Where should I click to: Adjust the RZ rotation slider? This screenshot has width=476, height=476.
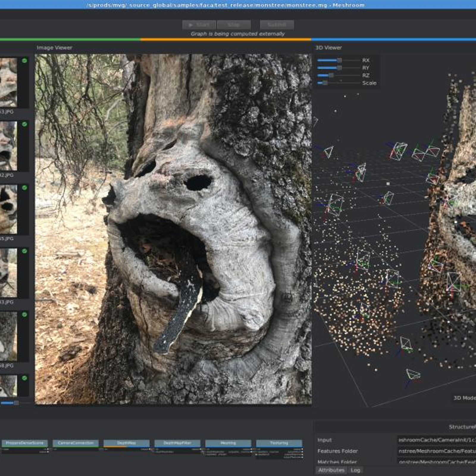(x=339, y=76)
